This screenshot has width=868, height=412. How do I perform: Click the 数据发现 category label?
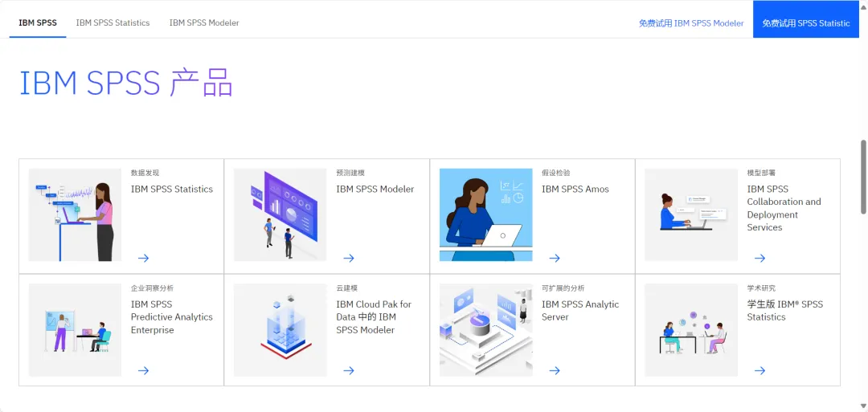point(145,173)
